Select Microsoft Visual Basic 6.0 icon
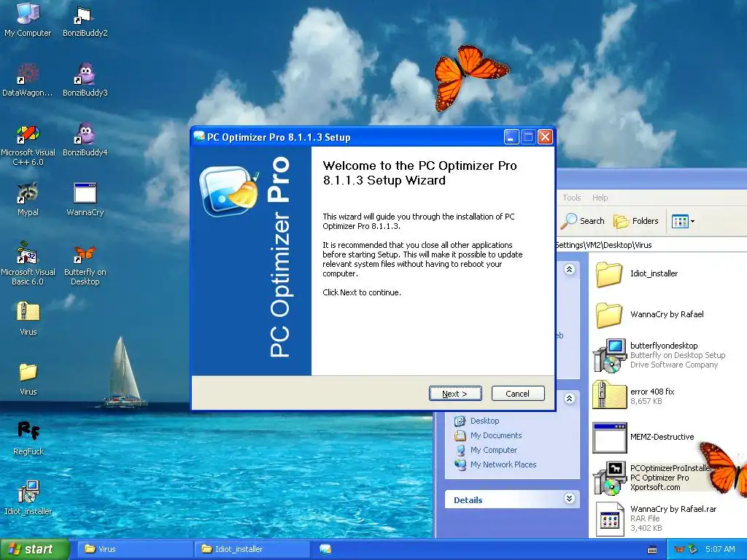The width and height of the screenshot is (747, 560). tap(28, 263)
